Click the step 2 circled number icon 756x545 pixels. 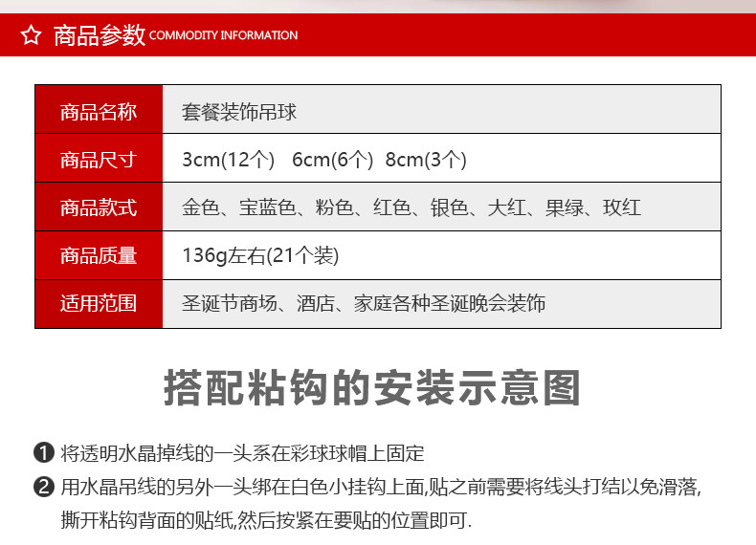[x=44, y=487]
